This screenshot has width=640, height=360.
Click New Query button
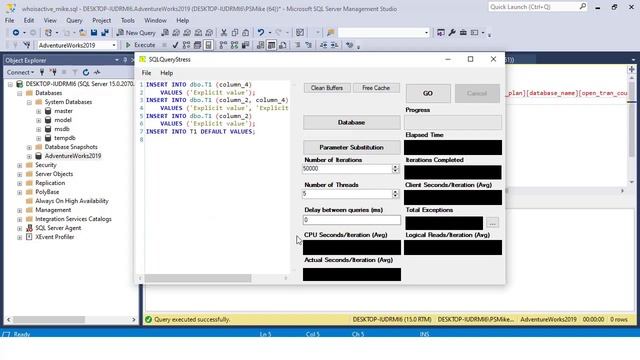pos(136,33)
